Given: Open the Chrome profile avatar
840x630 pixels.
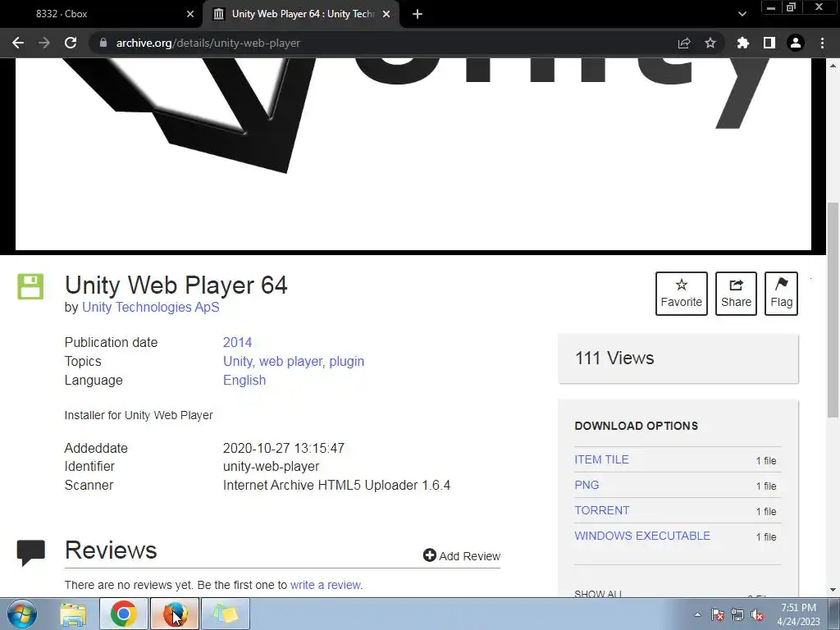Looking at the screenshot, I should coord(796,43).
